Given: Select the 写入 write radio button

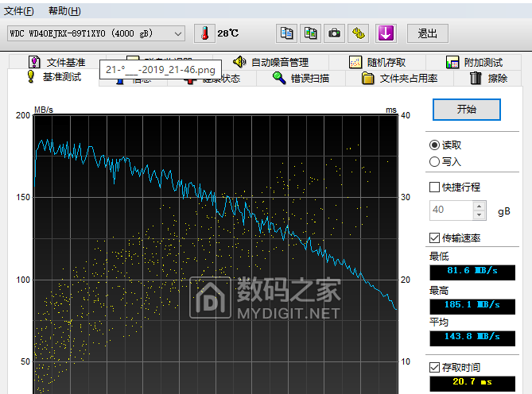Looking at the screenshot, I should coord(434,161).
